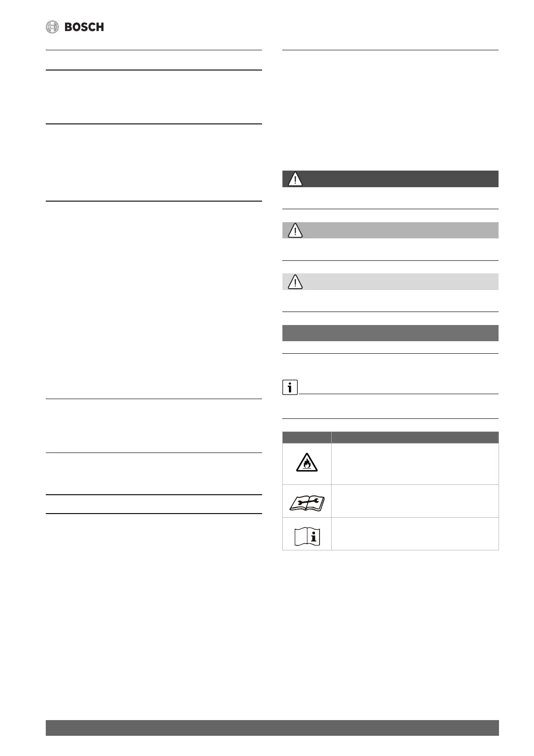This screenshot has height=756, width=534.
Task: Click the wrench-on-manual service icon
Action: [x=306, y=501]
